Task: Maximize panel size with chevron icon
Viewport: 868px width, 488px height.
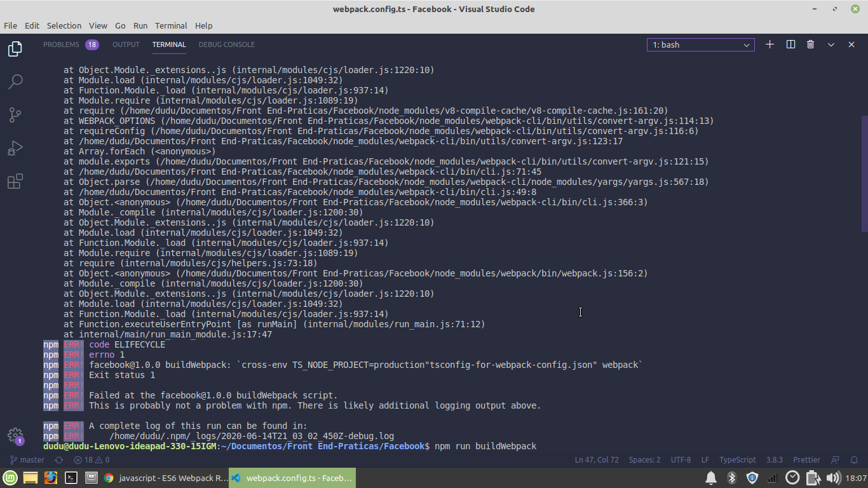Action: pyautogui.click(x=831, y=44)
